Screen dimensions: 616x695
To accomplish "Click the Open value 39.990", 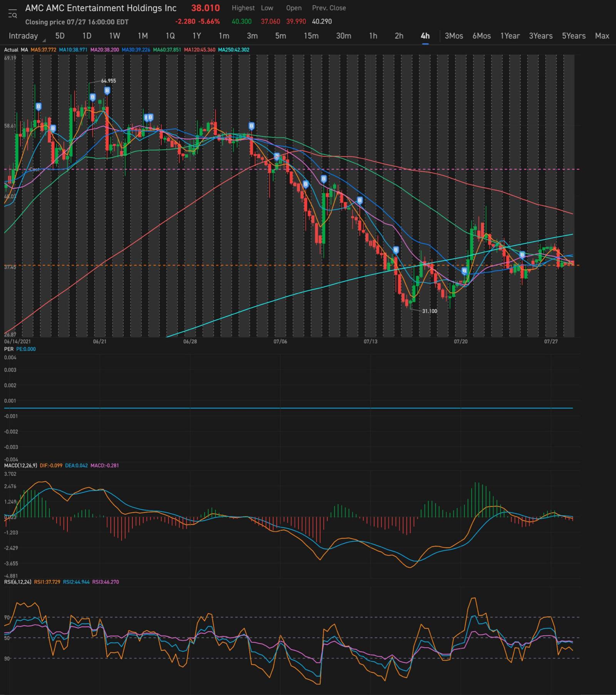I will click(x=296, y=22).
